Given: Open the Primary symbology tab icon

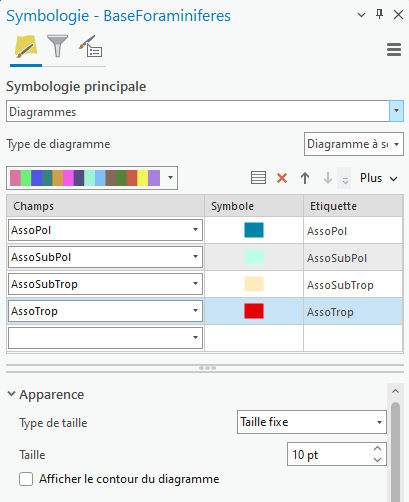Looking at the screenshot, I should (26, 47).
